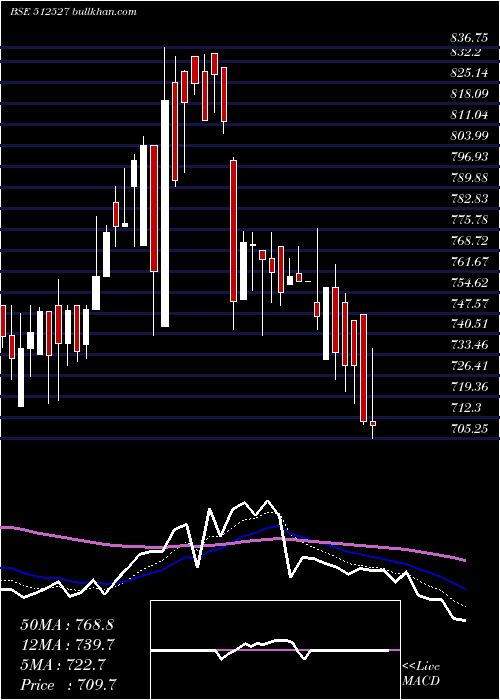The image size is (500, 700).
Task: Click the tallest white candlestick body
Action: click(x=165, y=213)
